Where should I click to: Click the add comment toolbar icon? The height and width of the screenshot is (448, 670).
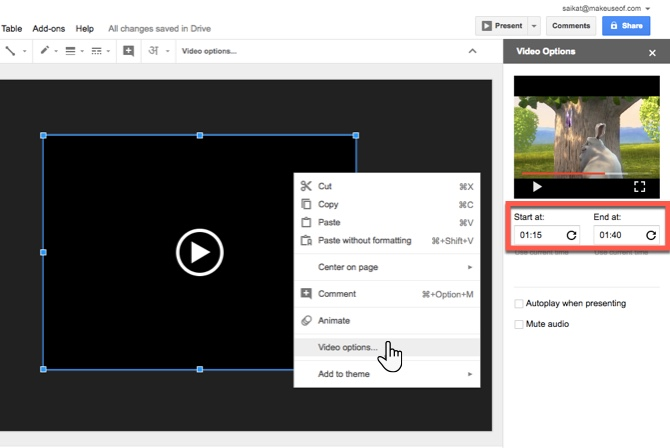click(x=128, y=51)
